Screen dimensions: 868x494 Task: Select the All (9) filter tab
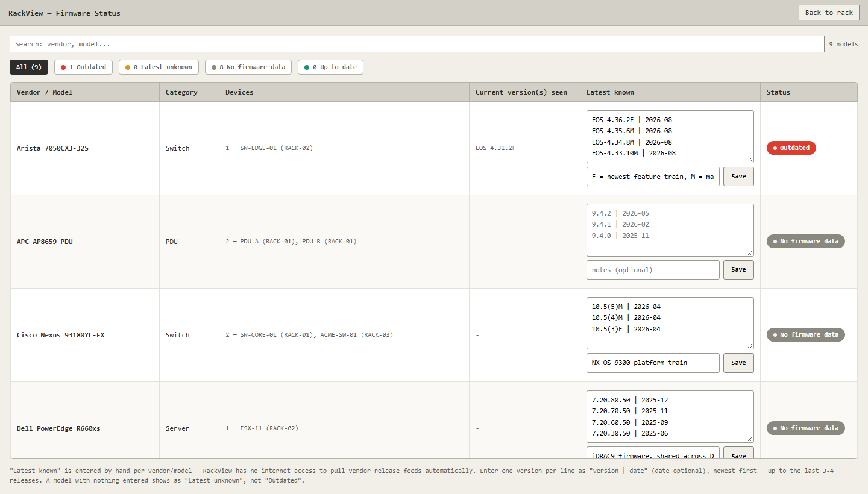pyautogui.click(x=29, y=67)
